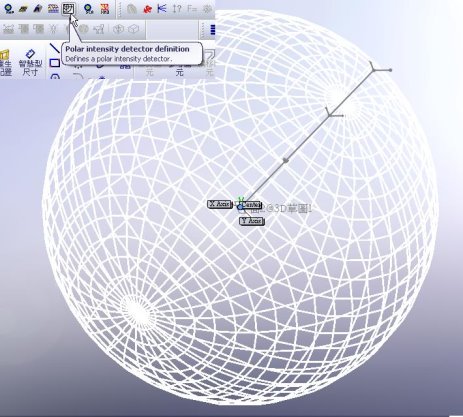Image resolution: width=463 pixels, height=417 pixels.
Task: Click the blue striped icon in second row
Action: (x=212, y=30)
